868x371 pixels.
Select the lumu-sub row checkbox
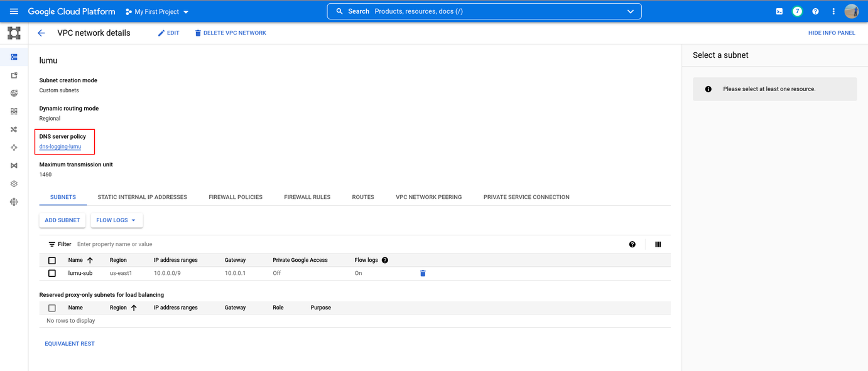(x=52, y=273)
